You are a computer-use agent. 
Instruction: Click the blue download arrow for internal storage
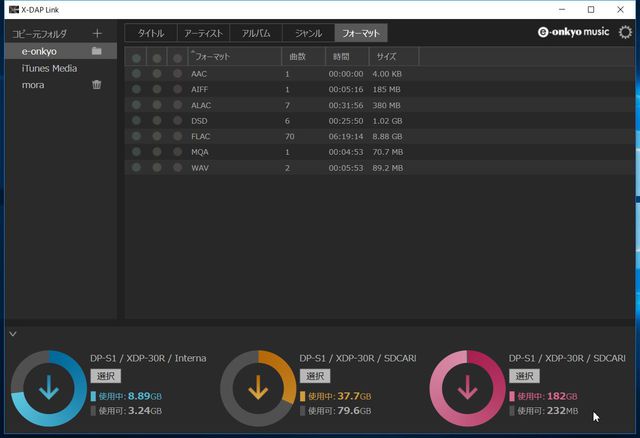49,389
